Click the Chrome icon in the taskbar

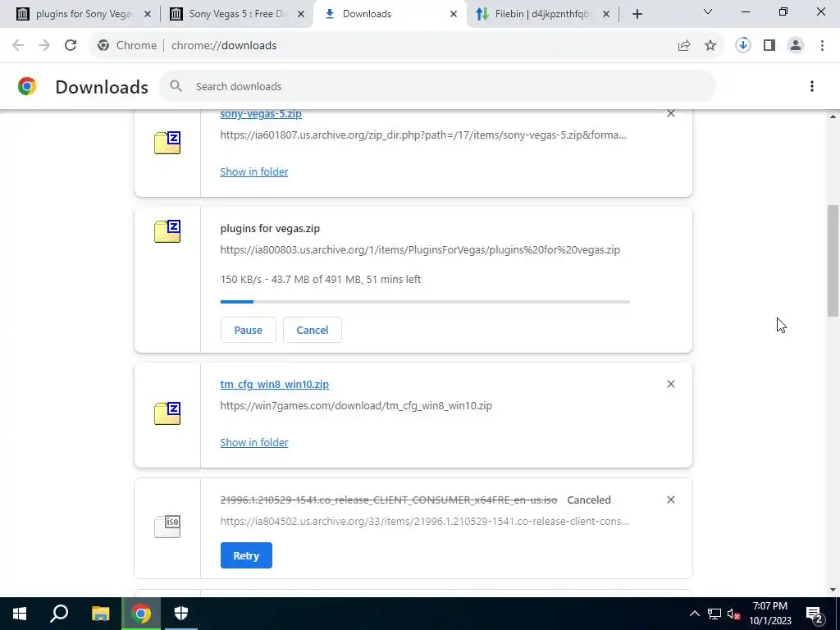tap(141, 614)
